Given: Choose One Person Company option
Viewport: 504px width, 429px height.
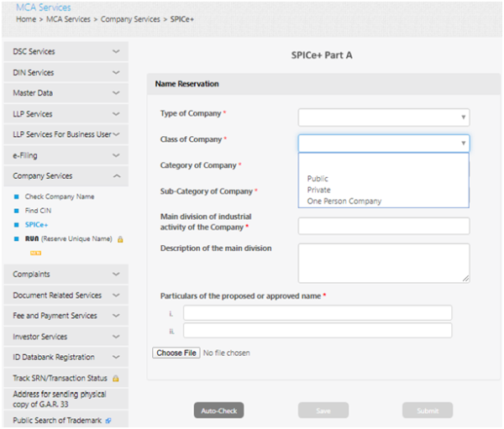Looking at the screenshot, I should pos(344,201).
